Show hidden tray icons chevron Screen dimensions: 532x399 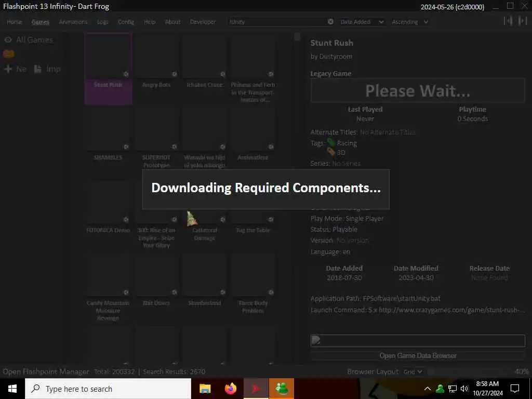428,389
